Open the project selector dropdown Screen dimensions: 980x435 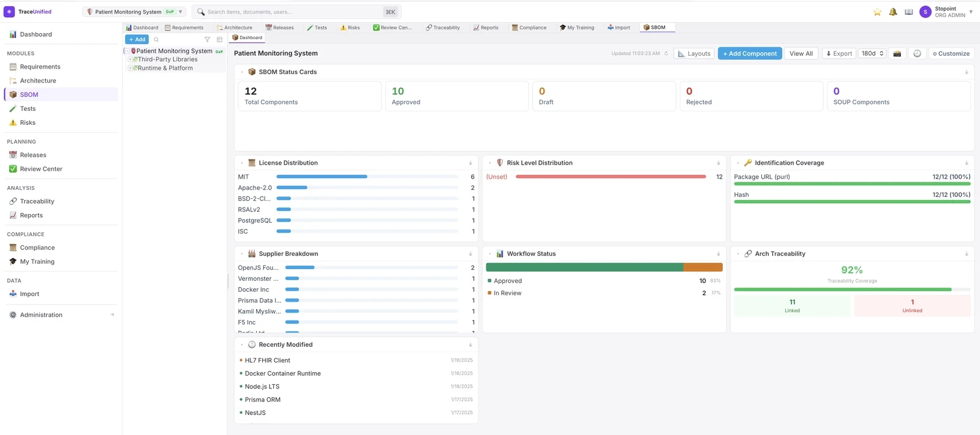click(x=134, y=12)
